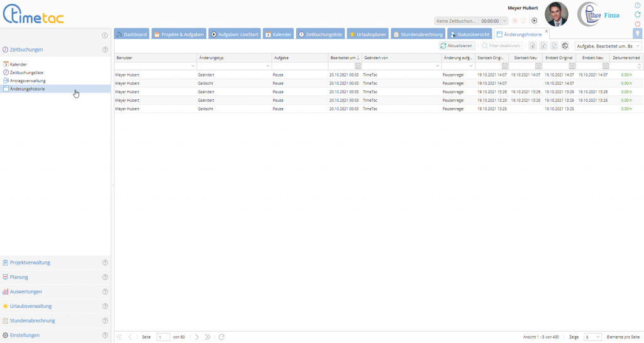The width and height of the screenshot is (644, 343).
Task: Change the items per page dropdown
Action: click(x=592, y=337)
